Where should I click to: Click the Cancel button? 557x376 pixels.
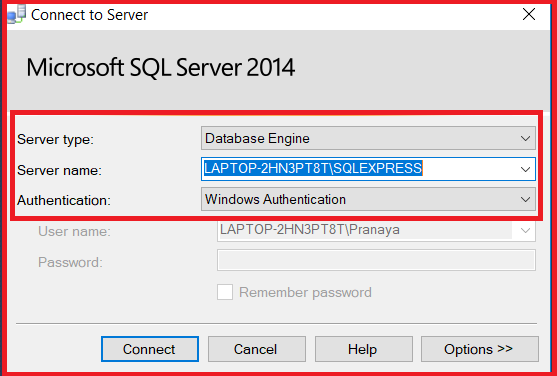pos(256,349)
